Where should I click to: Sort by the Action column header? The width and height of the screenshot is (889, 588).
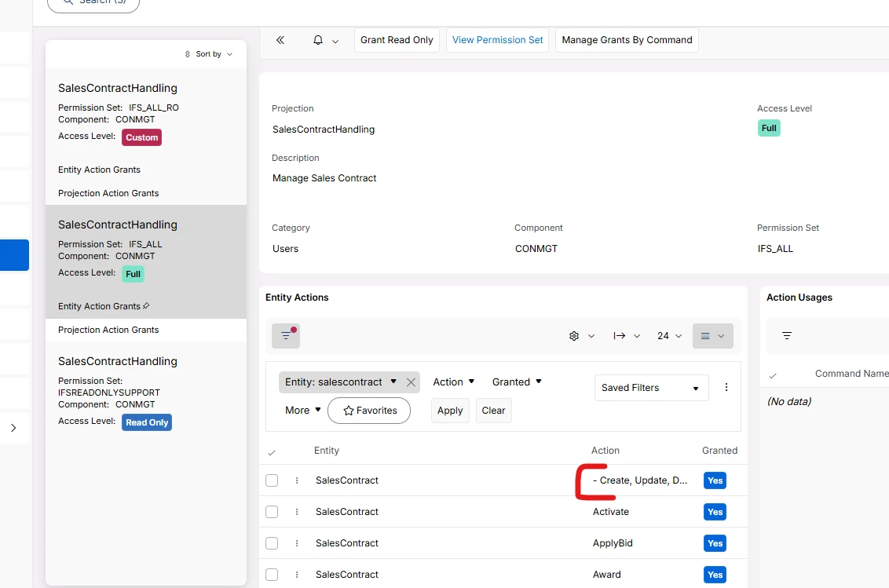605,450
